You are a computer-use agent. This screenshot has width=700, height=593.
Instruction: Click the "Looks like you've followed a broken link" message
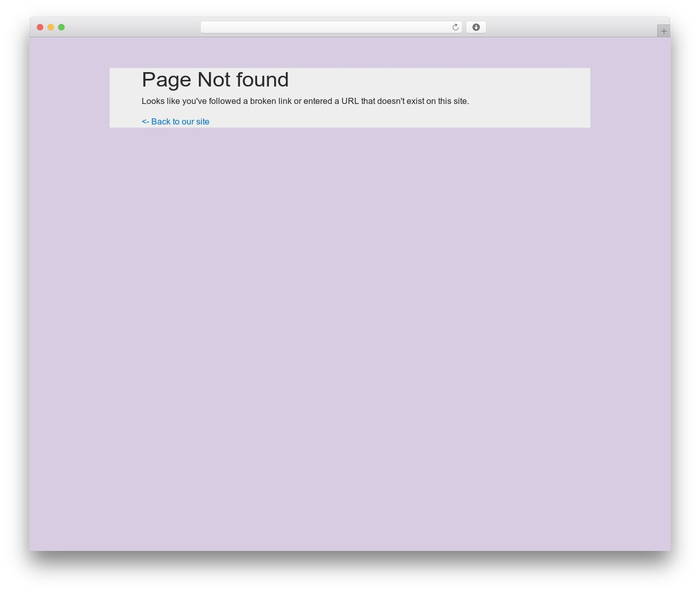pyautogui.click(x=305, y=101)
